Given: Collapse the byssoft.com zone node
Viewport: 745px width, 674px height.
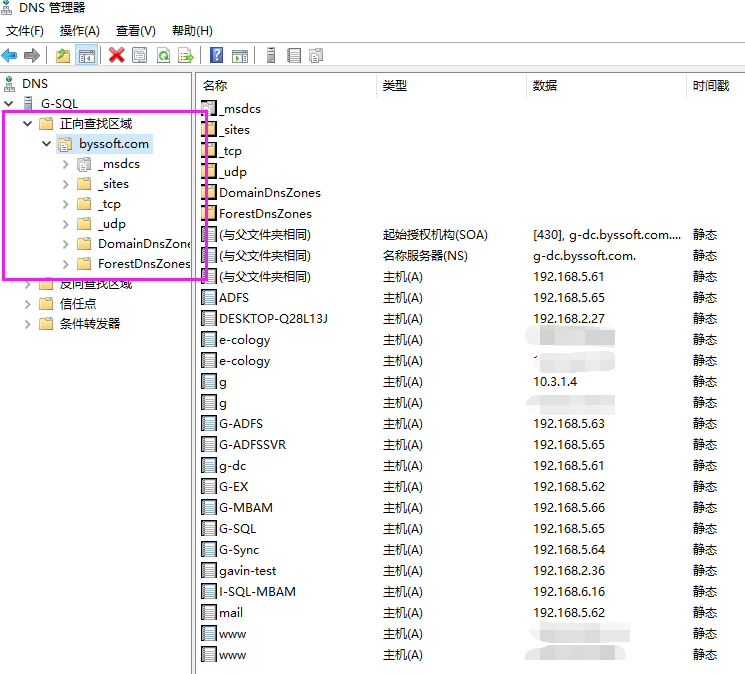Looking at the screenshot, I should point(46,144).
